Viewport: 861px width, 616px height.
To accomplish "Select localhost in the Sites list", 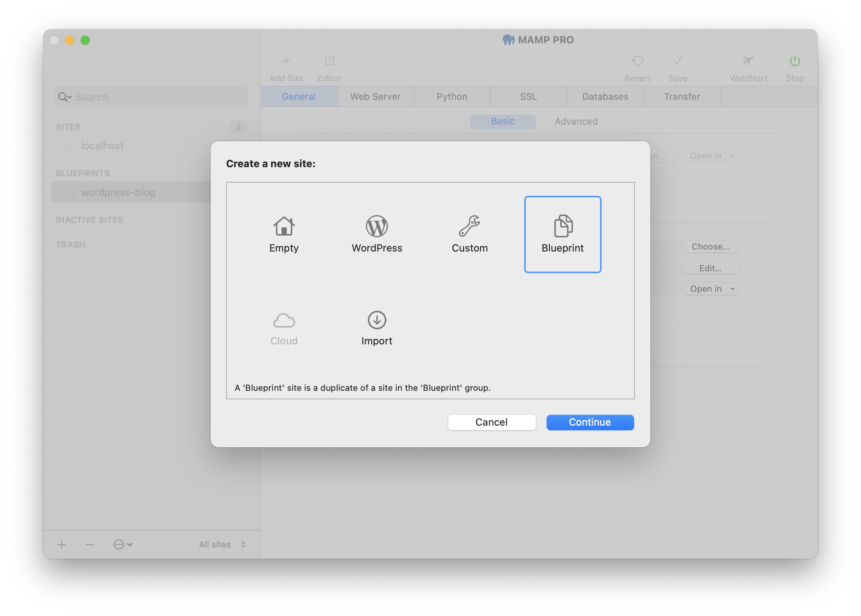I will pos(102,146).
